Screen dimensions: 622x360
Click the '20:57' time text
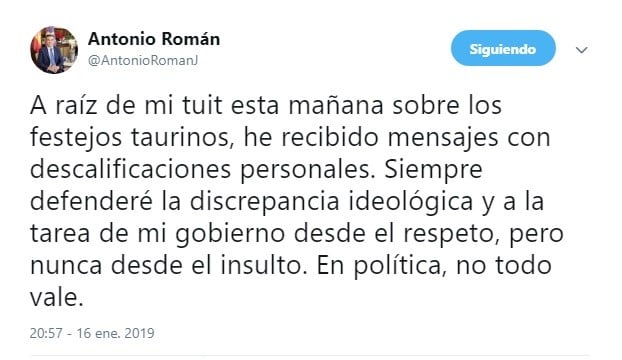pyautogui.click(x=46, y=333)
